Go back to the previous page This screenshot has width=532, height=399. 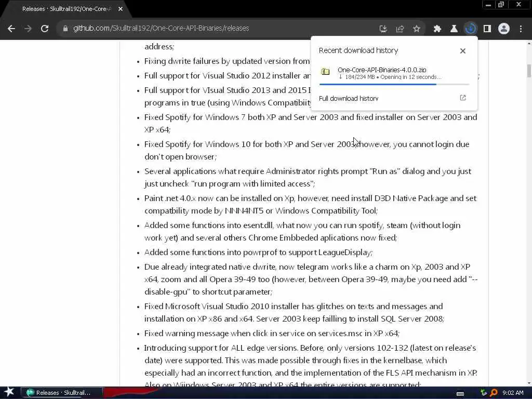click(11, 29)
